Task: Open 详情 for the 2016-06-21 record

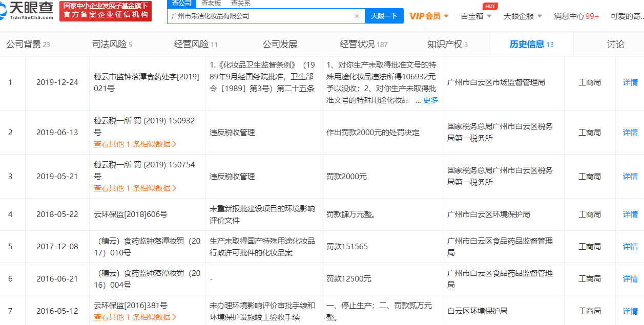Action: coord(630,279)
